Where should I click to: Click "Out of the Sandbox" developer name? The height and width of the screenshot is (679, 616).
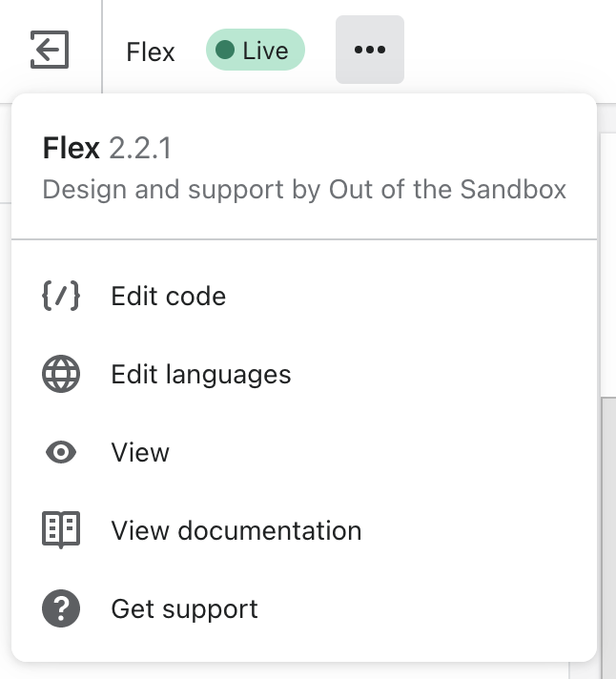(x=448, y=189)
